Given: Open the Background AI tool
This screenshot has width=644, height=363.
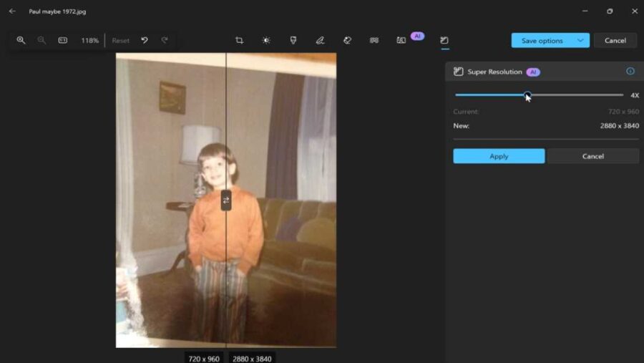Looking at the screenshot, I should [x=401, y=41].
